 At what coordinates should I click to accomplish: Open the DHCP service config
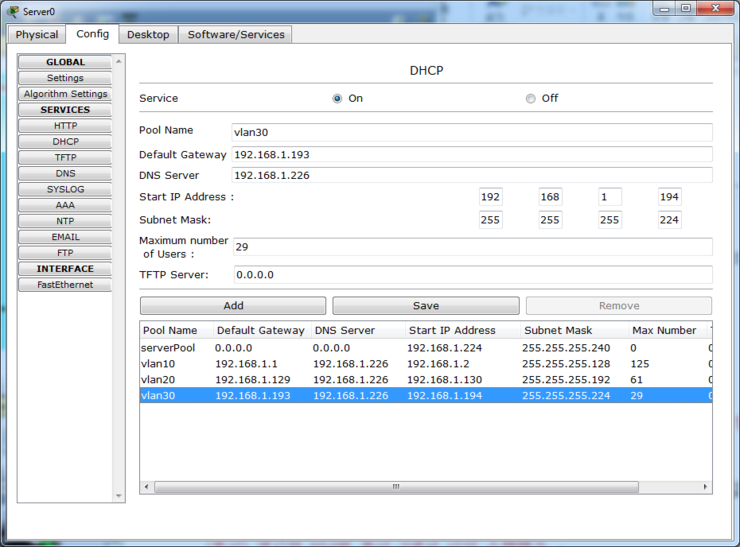[65, 142]
